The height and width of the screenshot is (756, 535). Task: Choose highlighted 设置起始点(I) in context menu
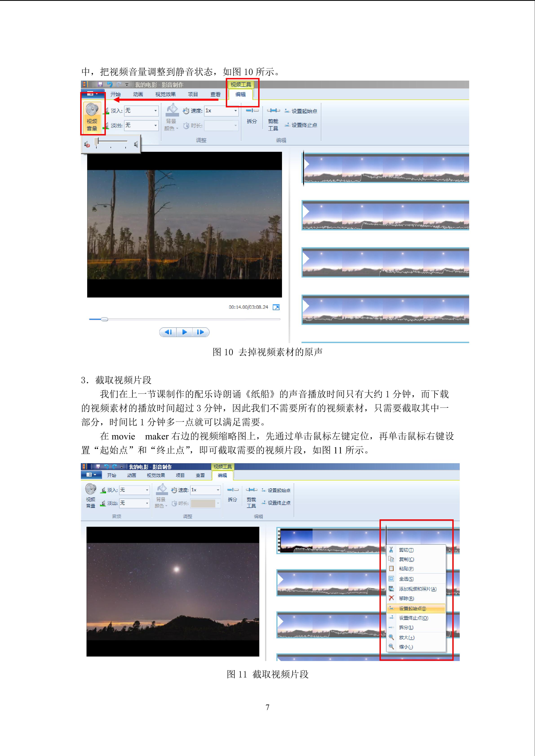(x=416, y=608)
